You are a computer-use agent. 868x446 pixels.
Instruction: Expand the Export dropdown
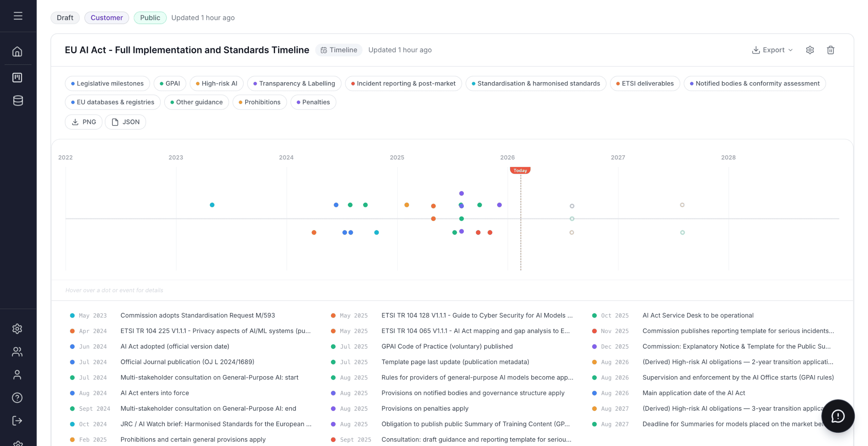pos(773,50)
